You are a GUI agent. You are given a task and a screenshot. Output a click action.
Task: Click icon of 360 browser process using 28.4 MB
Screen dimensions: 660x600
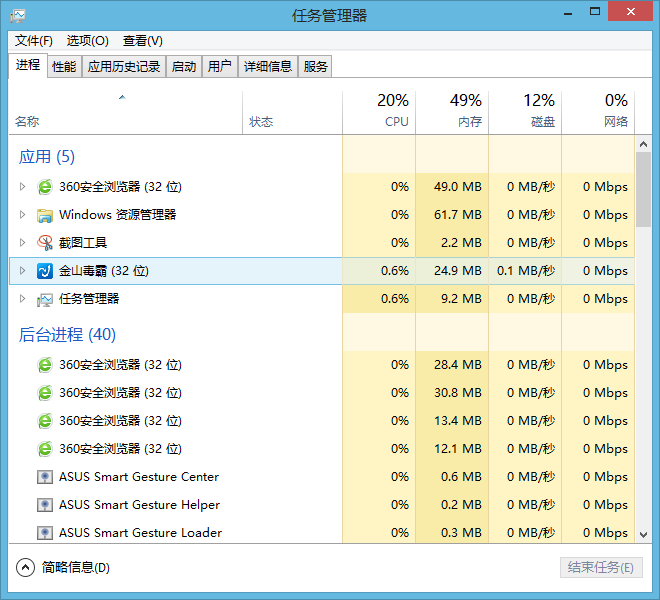[45, 365]
